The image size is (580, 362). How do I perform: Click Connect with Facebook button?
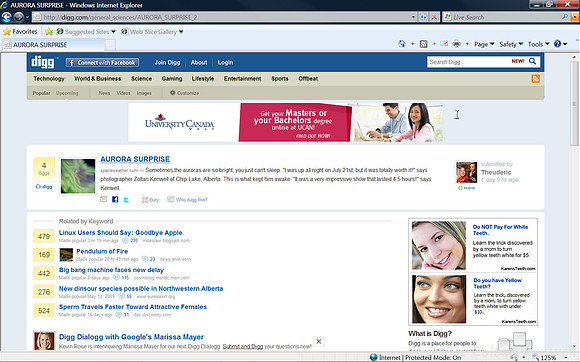102,62
